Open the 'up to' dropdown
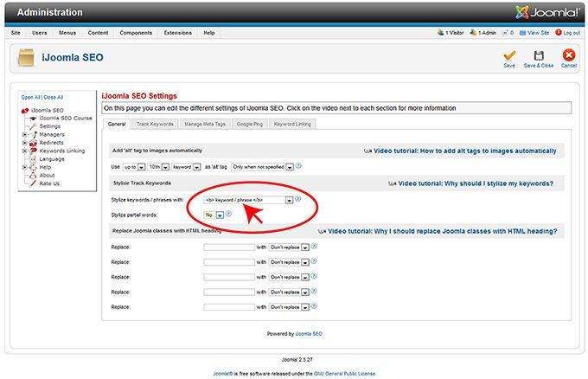The width and height of the screenshot is (588, 379). 134,167
